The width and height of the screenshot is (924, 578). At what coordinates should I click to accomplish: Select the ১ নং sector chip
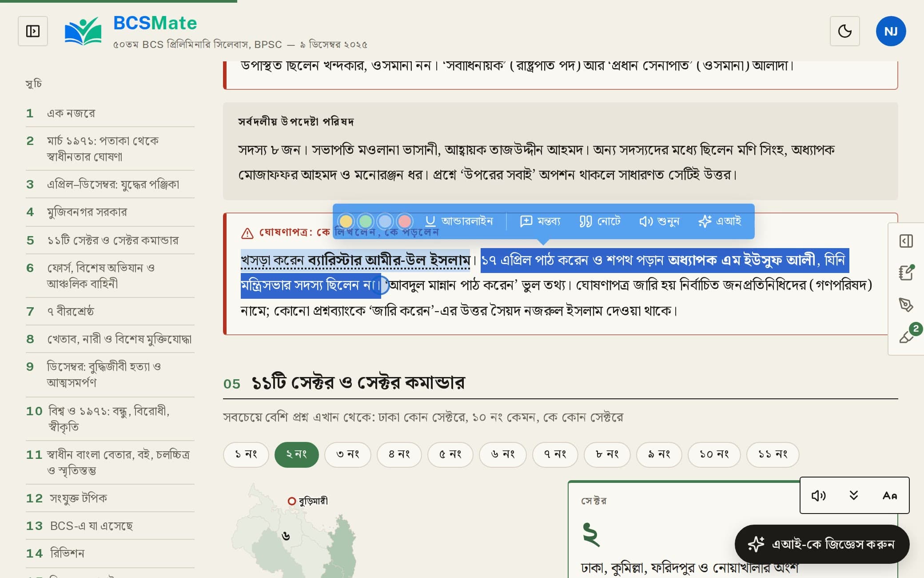coord(246,454)
